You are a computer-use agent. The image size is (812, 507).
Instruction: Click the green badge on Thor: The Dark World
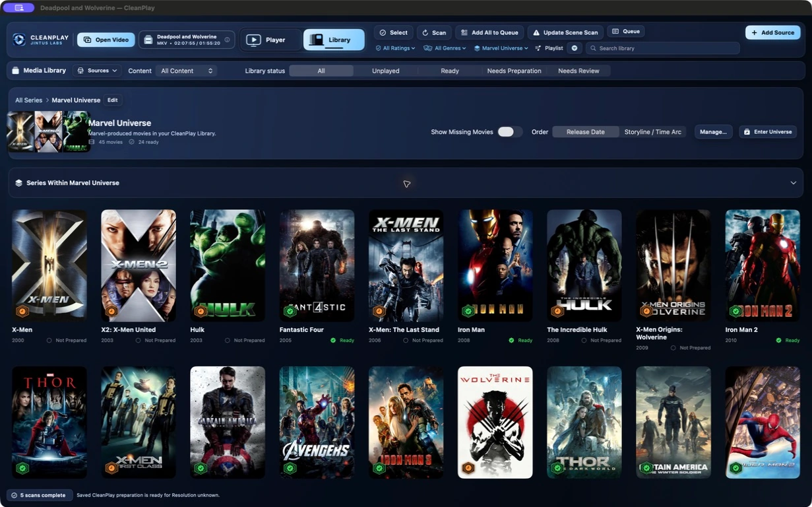(x=557, y=468)
